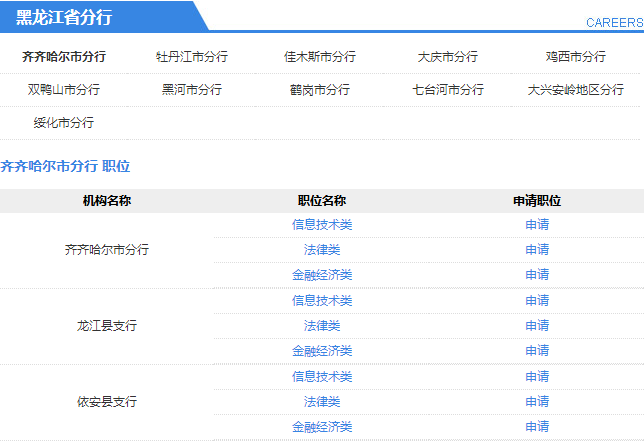Open the 双鸭山市分行 branch tab
644x442 pixels.
pos(64,90)
